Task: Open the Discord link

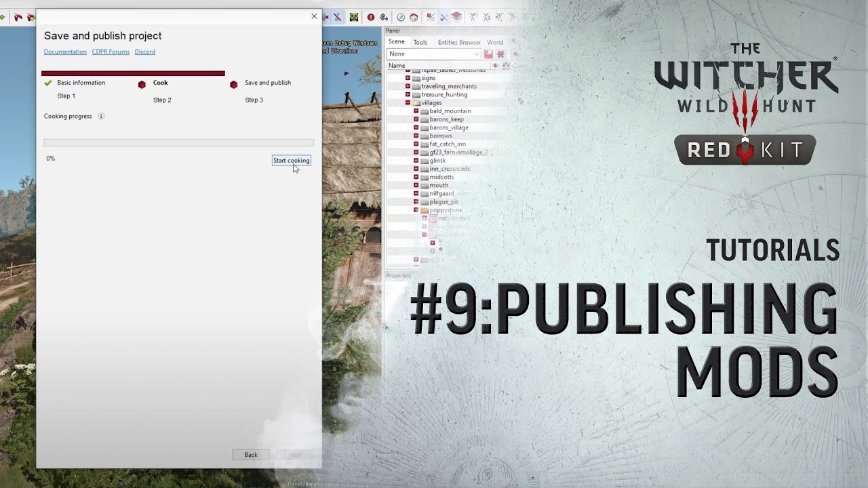Action: (x=145, y=52)
